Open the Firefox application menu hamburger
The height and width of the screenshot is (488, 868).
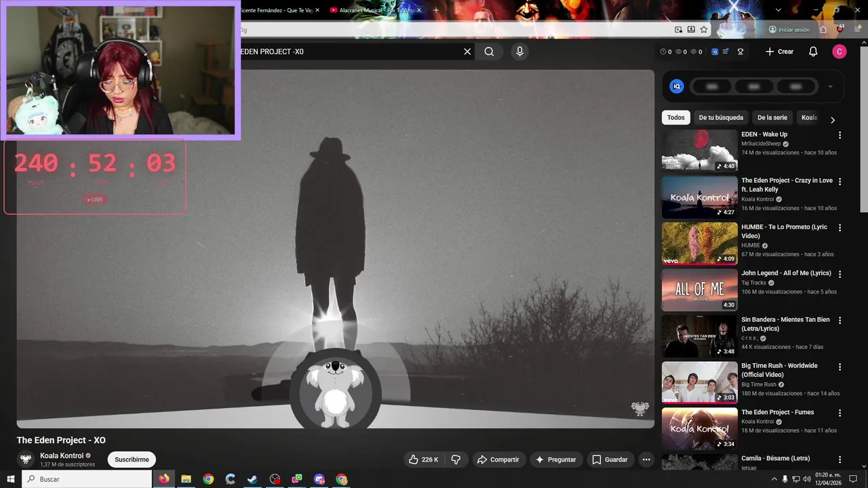(856, 30)
